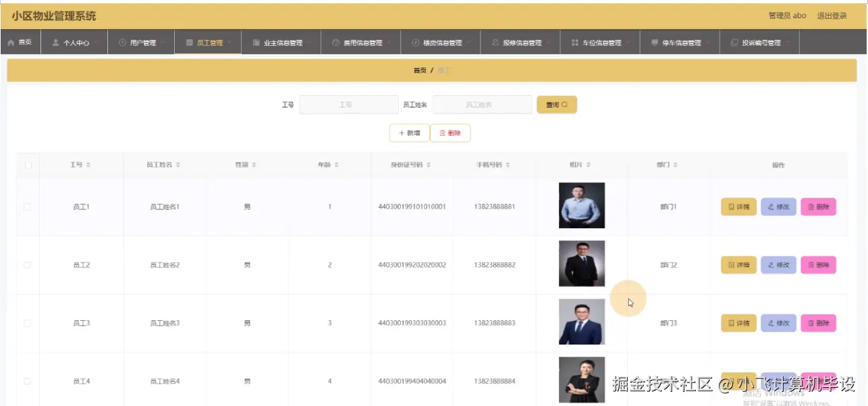Viewport: 868px width, 406px height.
Task: Click phone number cell 13823888883
Action: point(494,323)
